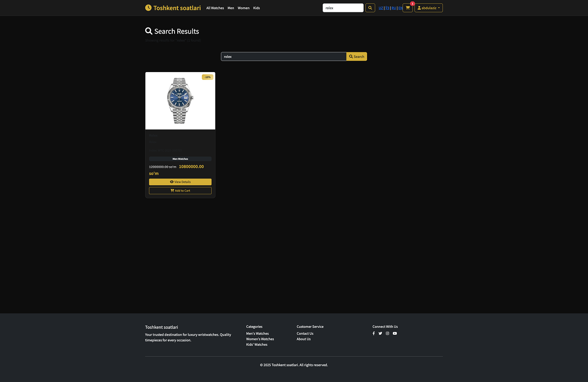The image size is (588, 382).
Task: Open the Women category in navbar
Action: [x=243, y=8]
